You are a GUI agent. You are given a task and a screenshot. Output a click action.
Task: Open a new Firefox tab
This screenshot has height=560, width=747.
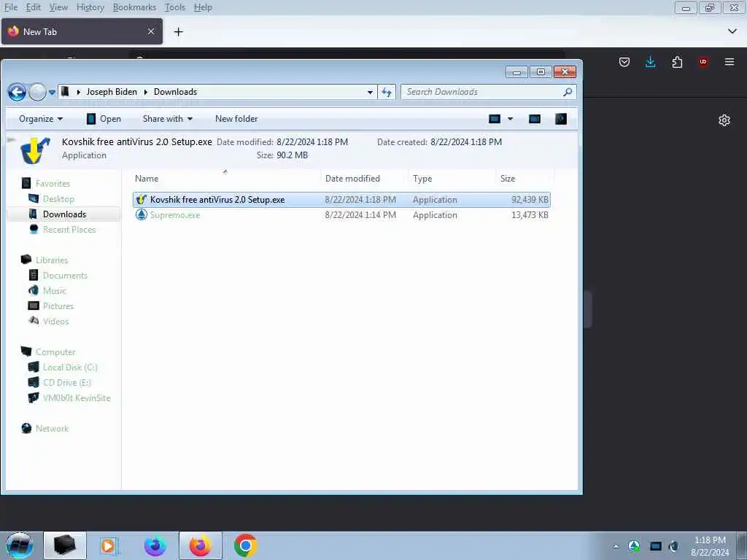point(178,32)
